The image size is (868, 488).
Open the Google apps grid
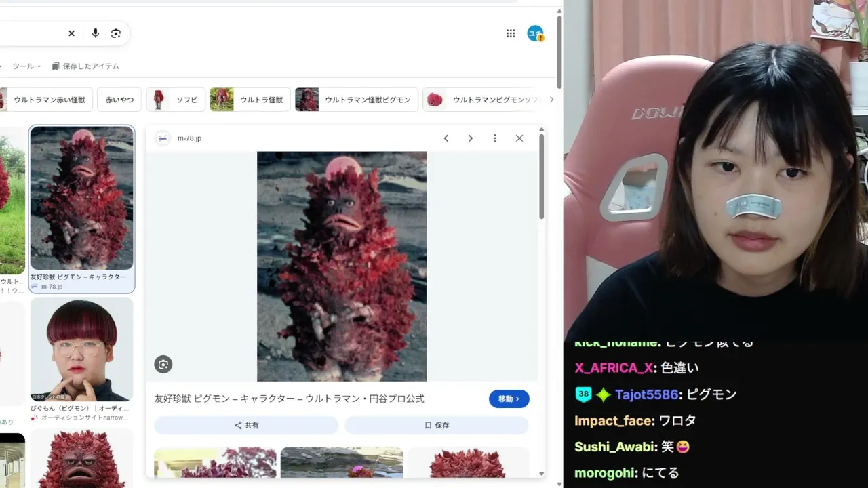(511, 33)
